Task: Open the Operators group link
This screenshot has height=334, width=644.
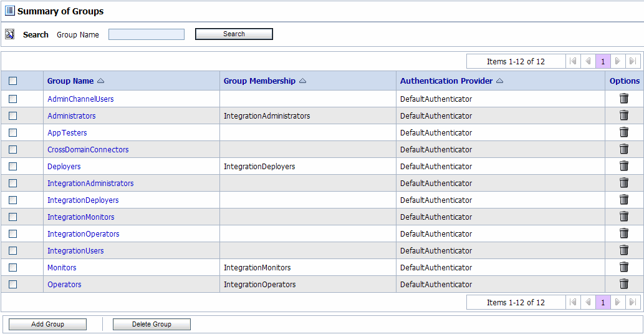Action: tap(64, 285)
